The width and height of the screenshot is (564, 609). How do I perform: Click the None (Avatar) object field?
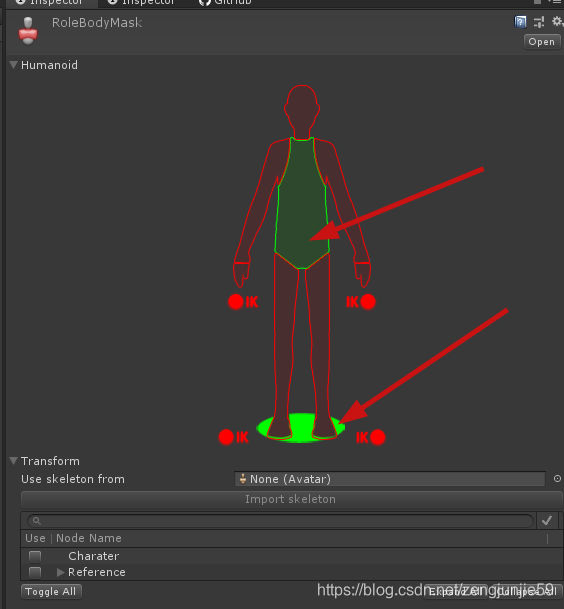(390, 479)
